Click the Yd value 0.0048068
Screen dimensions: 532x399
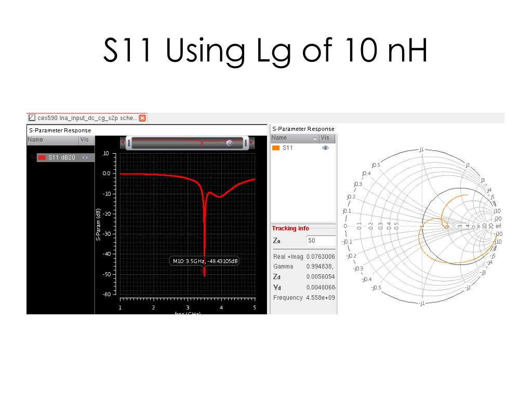321,287
